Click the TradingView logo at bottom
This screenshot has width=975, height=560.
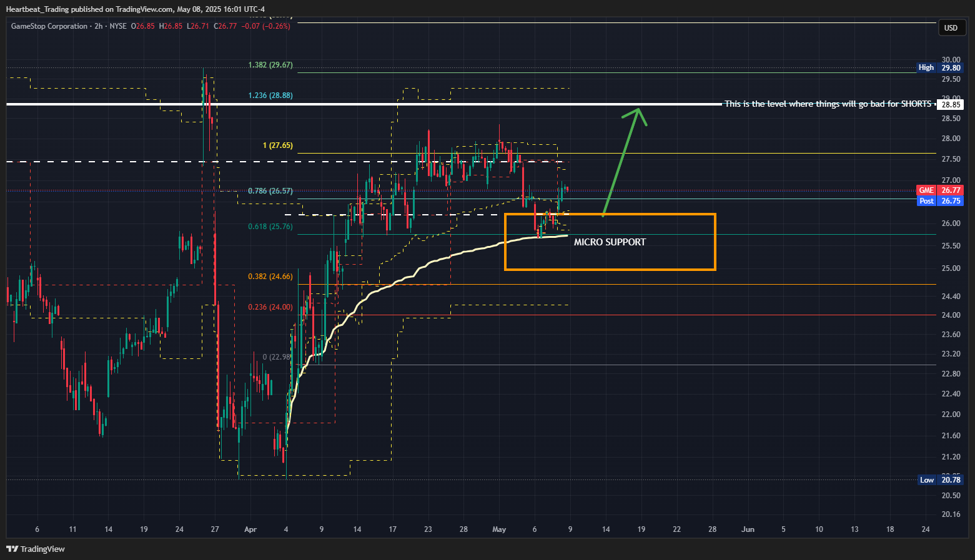pos(36,549)
